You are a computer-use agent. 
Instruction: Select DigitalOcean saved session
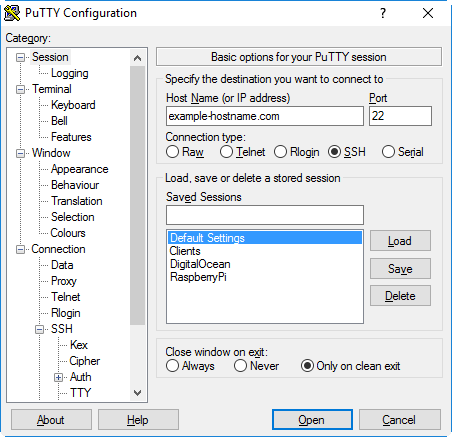click(200, 264)
